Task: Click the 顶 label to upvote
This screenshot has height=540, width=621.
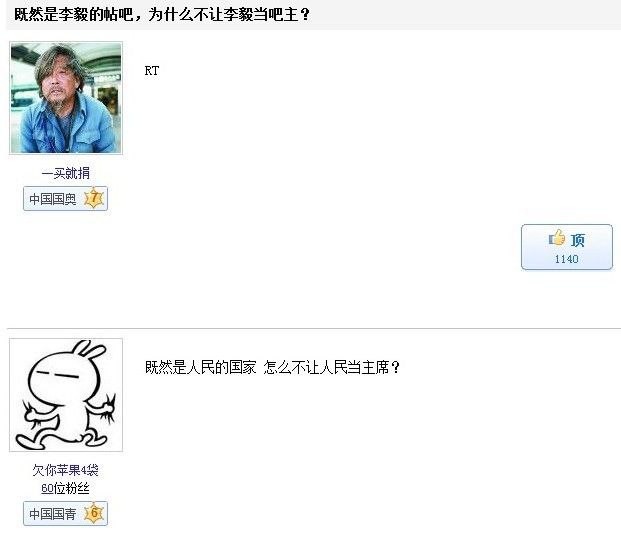Action: [578, 240]
